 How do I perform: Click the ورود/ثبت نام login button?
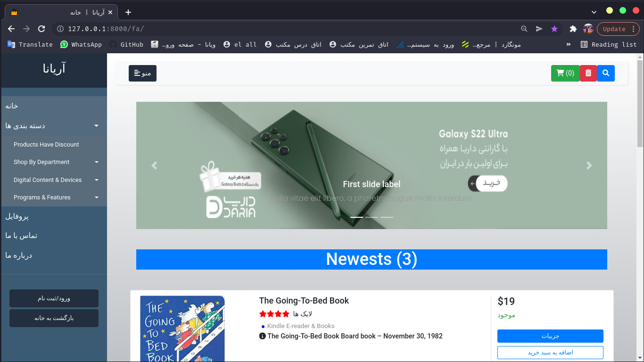pyautogui.click(x=54, y=298)
